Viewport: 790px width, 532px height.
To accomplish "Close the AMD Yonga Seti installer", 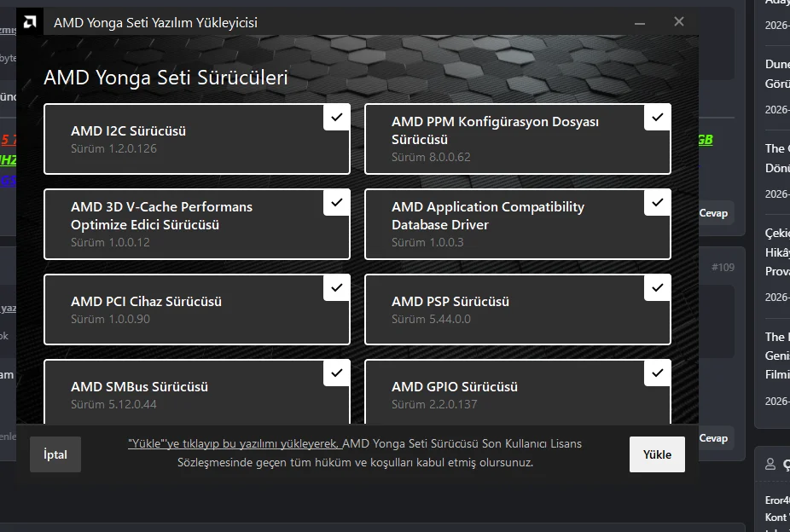I will [x=678, y=21].
